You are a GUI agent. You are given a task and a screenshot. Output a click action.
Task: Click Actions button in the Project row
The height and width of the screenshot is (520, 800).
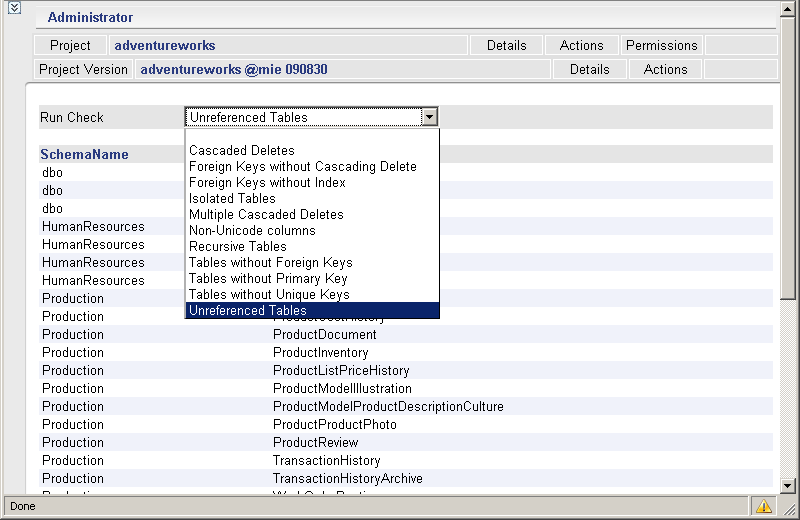[581, 45]
